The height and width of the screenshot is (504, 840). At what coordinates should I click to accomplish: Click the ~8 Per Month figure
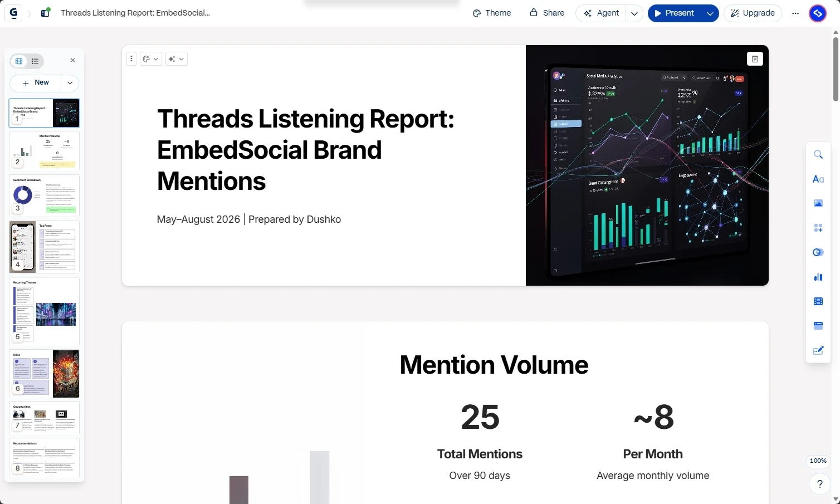click(653, 417)
